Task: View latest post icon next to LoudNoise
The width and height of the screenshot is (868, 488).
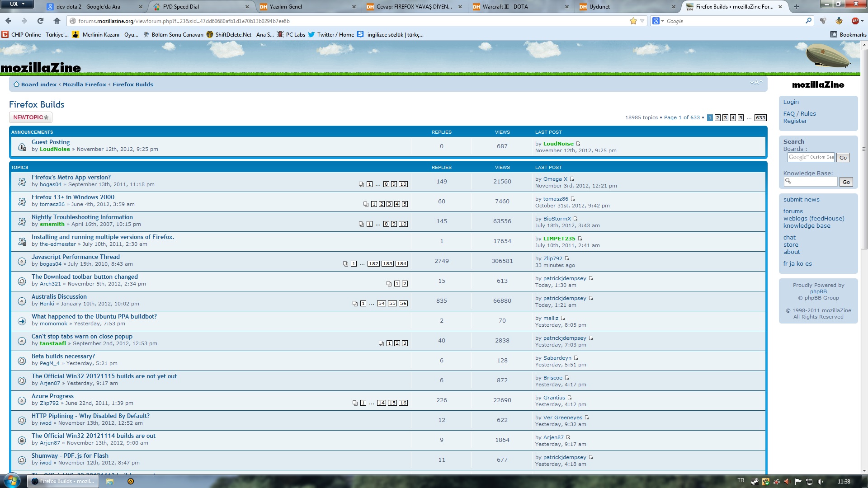Action: tap(578, 144)
